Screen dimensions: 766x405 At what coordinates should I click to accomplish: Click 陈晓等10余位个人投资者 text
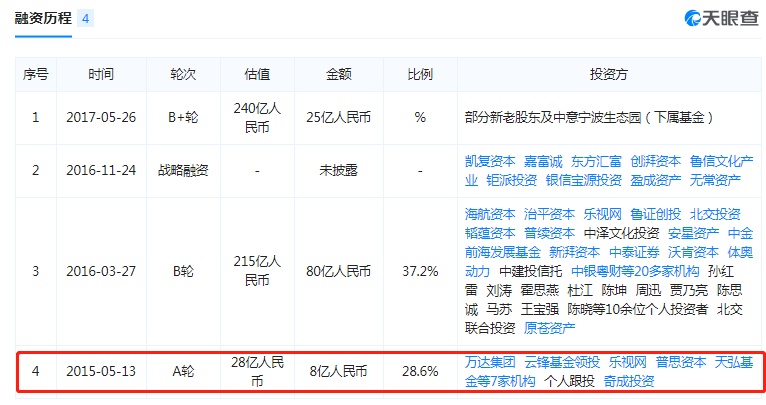tap(638, 309)
